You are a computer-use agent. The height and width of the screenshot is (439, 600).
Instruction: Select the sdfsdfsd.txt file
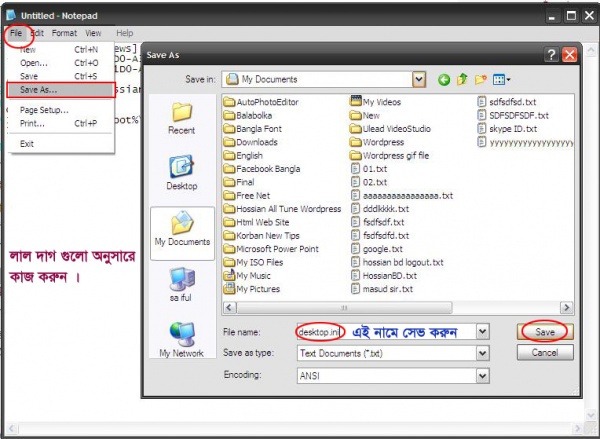[507, 102]
